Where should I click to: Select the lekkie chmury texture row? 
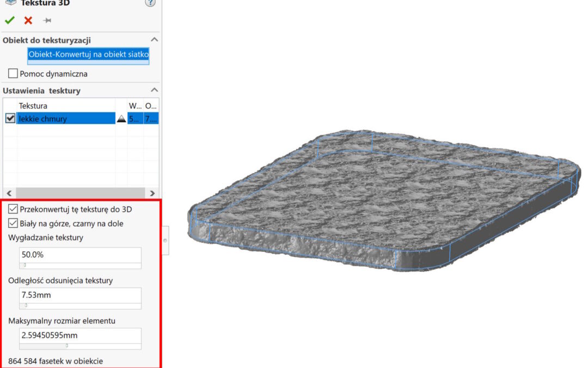pyautogui.click(x=65, y=119)
